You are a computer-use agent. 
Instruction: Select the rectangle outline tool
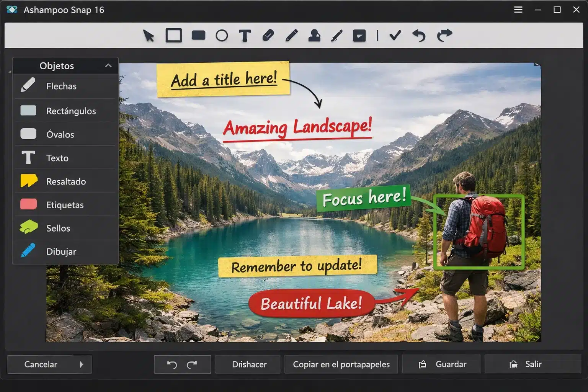pos(174,36)
